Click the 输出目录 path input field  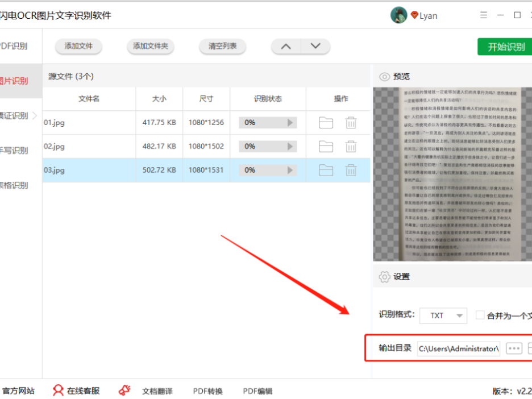[x=458, y=349]
